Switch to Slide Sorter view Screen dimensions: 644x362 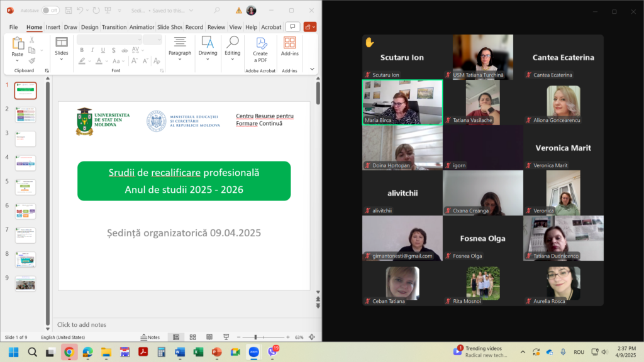(192, 337)
